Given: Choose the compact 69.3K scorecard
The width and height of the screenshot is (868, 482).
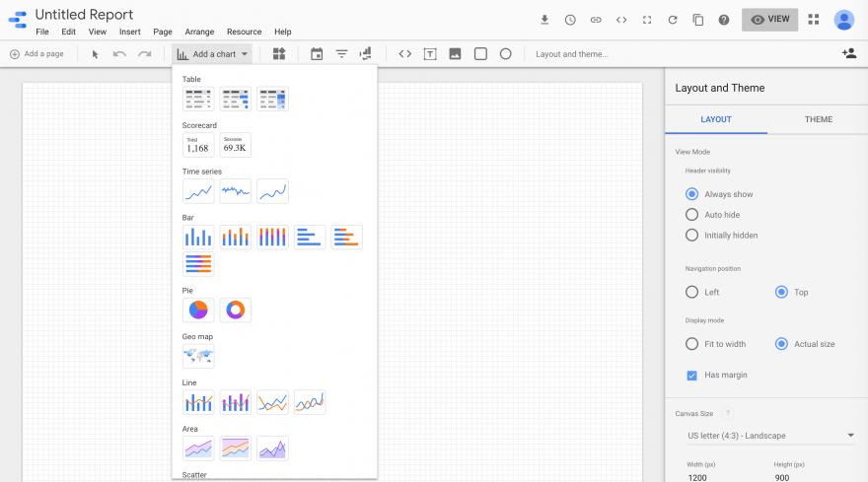Looking at the screenshot, I should (236, 145).
